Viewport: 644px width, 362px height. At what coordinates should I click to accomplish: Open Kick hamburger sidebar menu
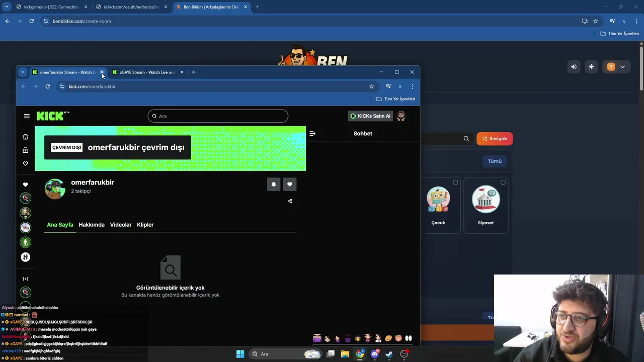tap(27, 116)
